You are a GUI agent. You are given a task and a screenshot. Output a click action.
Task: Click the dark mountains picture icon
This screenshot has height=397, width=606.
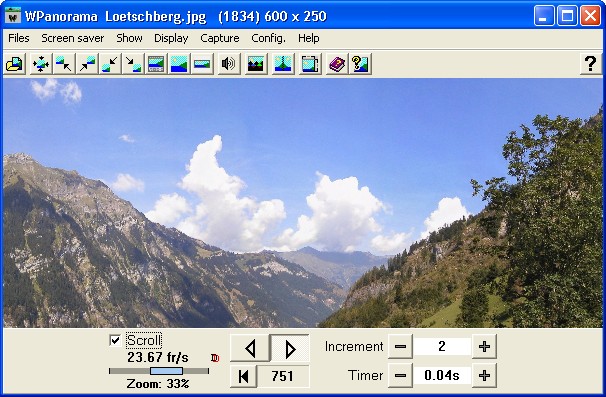pyautogui.click(x=256, y=64)
